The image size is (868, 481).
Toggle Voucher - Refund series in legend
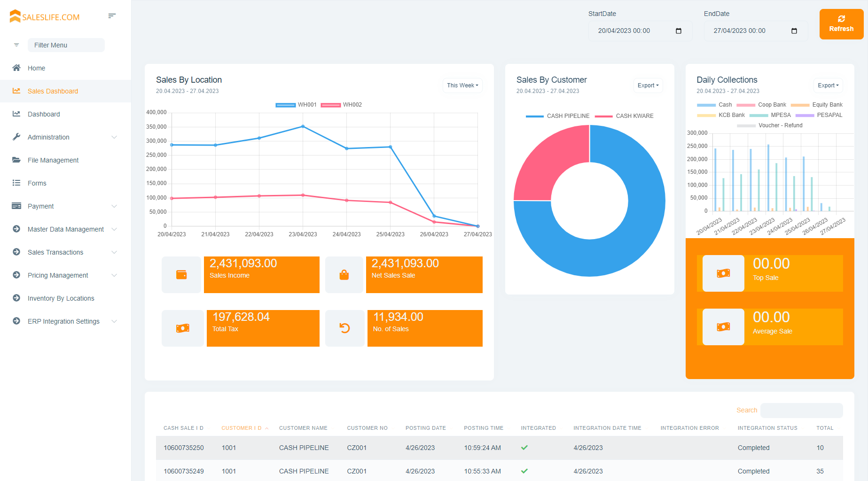pyautogui.click(x=770, y=125)
